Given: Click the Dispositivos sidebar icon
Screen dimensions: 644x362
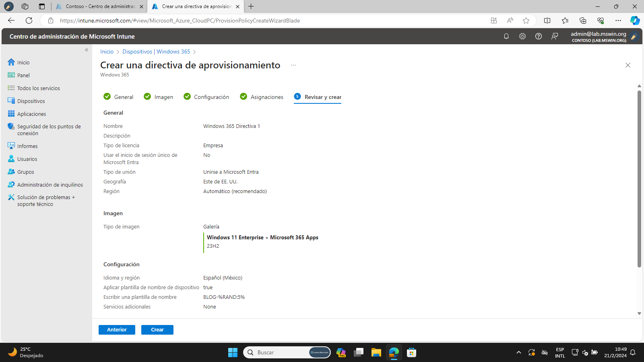Looking at the screenshot, I should pyautogui.click(x=11, y=101).
